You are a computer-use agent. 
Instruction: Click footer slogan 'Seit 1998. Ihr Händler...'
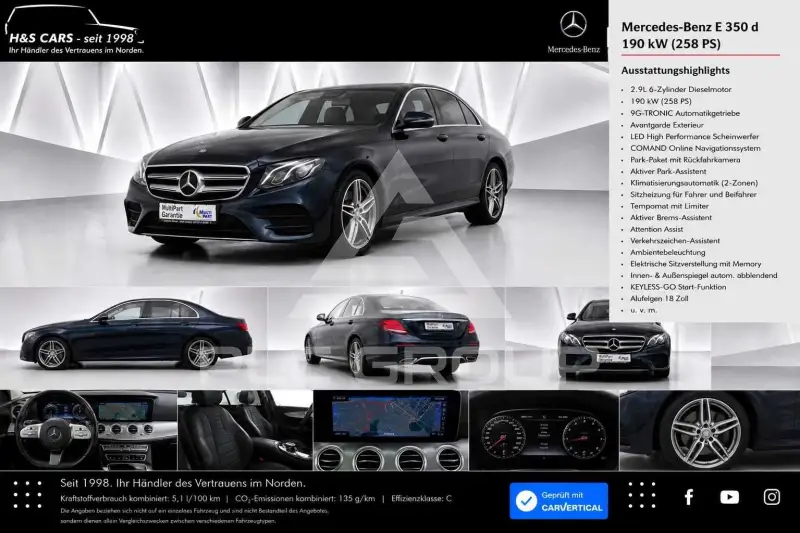[x=183, y=483]
